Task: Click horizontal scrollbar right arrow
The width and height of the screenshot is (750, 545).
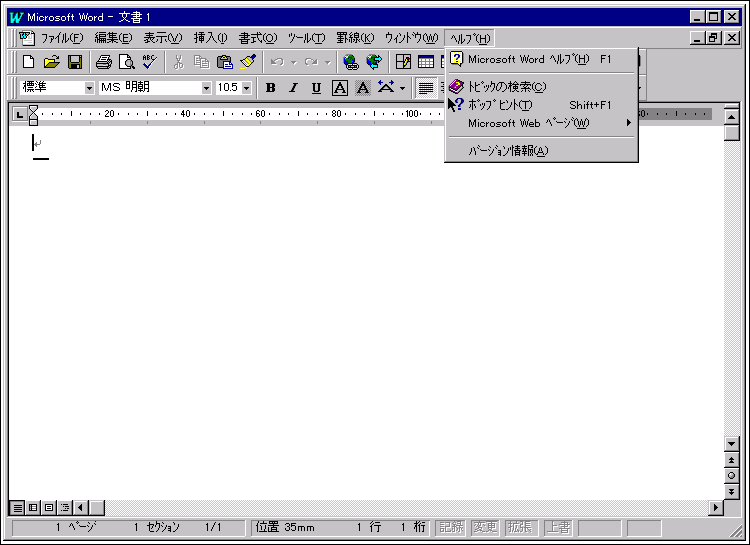Action: pos(716,508)
